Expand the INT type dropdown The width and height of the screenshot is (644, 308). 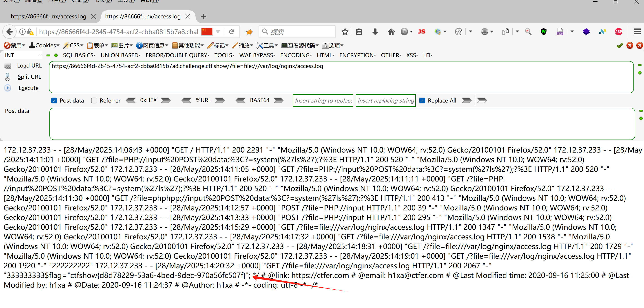[x=23, y=55]
